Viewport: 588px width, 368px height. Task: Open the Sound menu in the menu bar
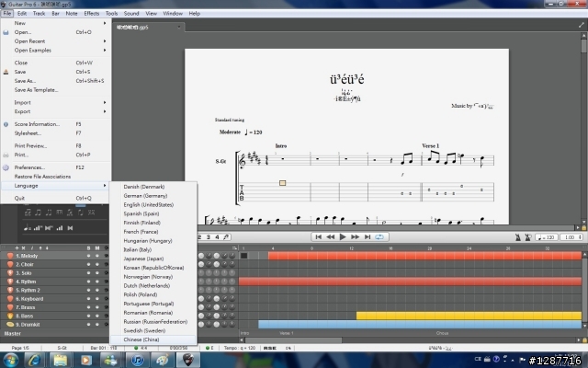click(131, 13)
